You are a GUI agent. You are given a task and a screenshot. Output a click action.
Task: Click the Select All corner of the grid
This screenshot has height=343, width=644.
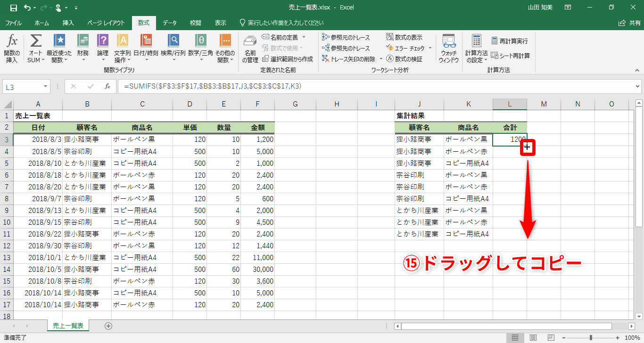tap(7, 104)
